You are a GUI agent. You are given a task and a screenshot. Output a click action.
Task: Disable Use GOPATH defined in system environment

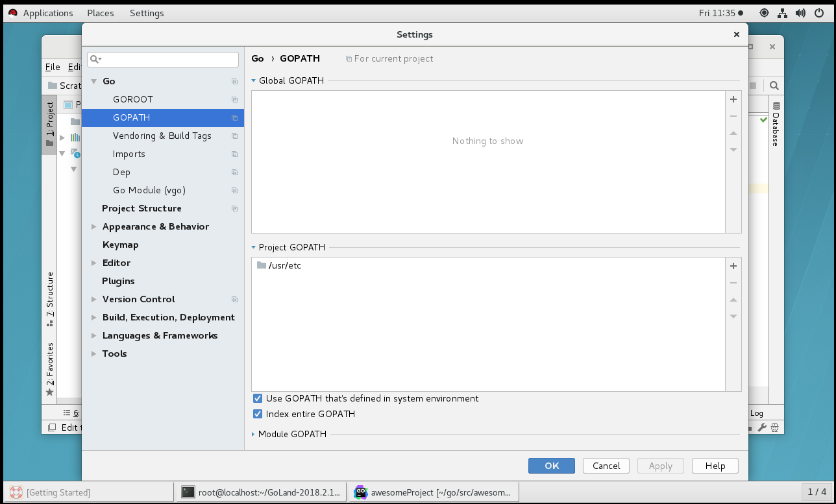(258, 398)
